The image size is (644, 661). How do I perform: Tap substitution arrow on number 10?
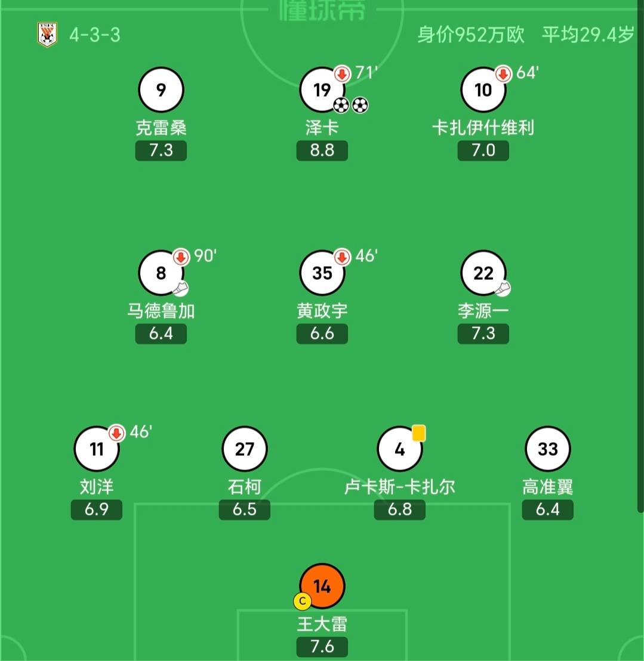pos(503,74)
